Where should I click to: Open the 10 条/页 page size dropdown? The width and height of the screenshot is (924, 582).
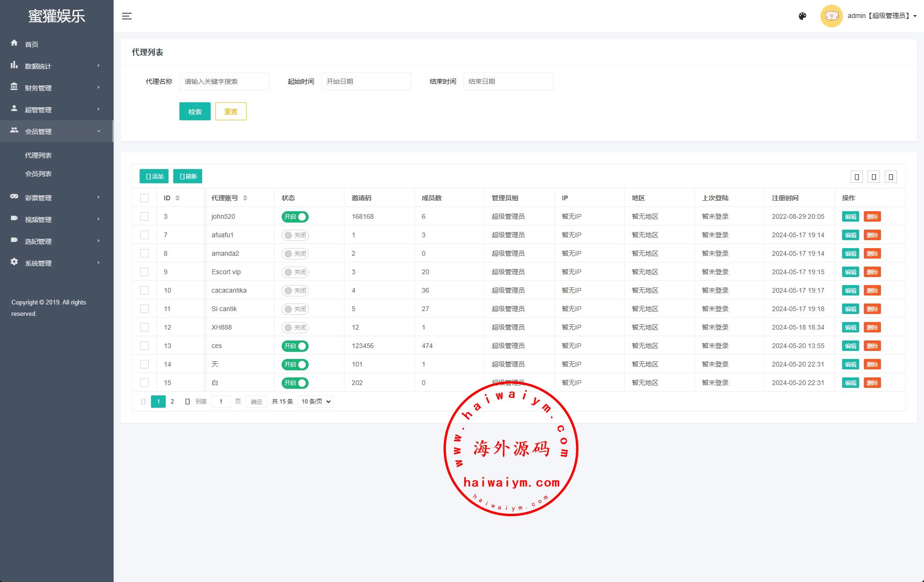pyautogui.click(x=315, y=402)
